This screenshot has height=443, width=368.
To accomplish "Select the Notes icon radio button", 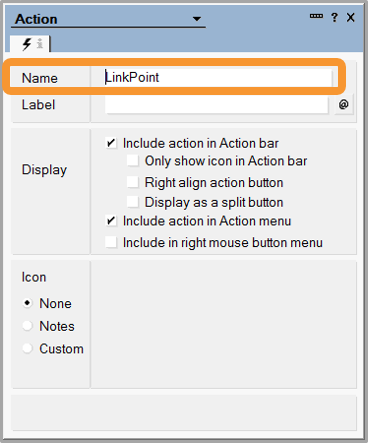I will (27, 326).
